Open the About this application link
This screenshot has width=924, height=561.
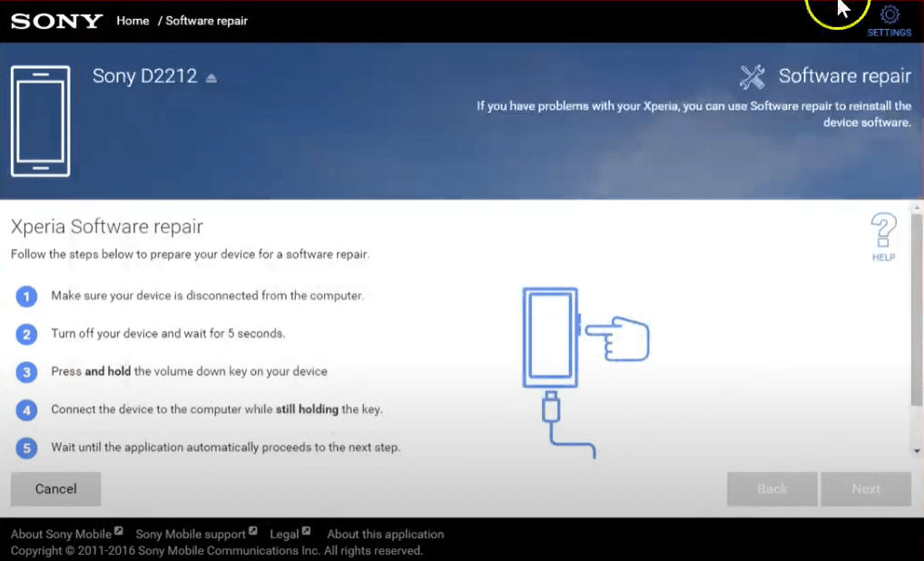click(x=385, y=534)
